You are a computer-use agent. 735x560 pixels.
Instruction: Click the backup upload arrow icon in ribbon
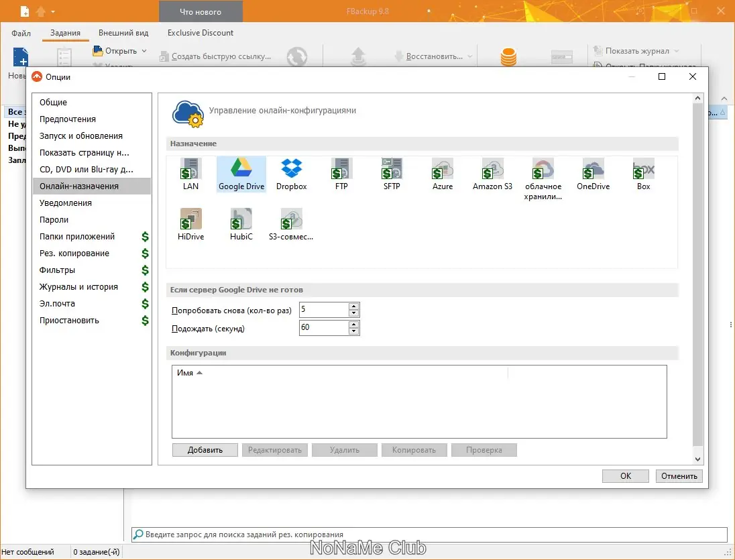(x=358, y=57)
